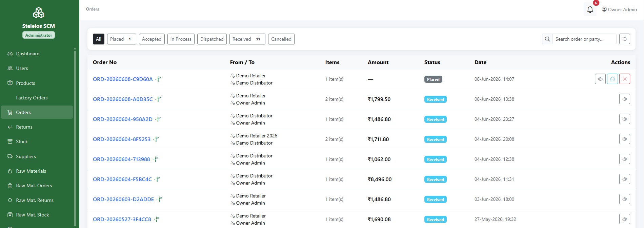Viewport: 644px width, 228px height.
Task: Open Users in sidebar
Action: pos(37,68)
